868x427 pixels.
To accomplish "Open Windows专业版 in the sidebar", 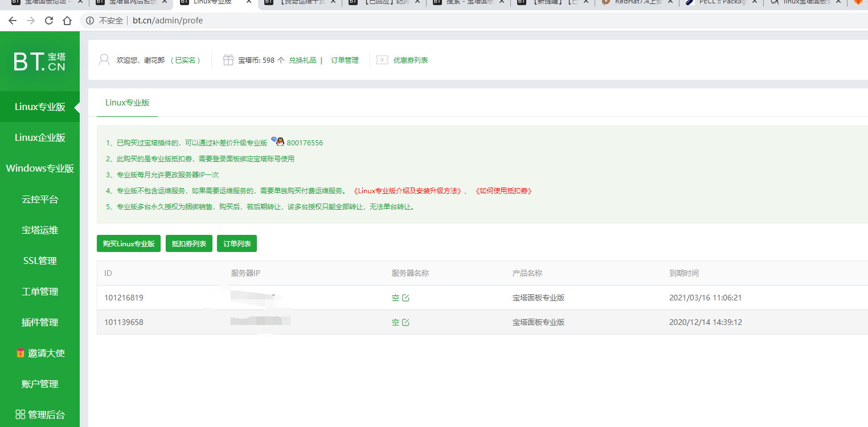I will 40,168.
